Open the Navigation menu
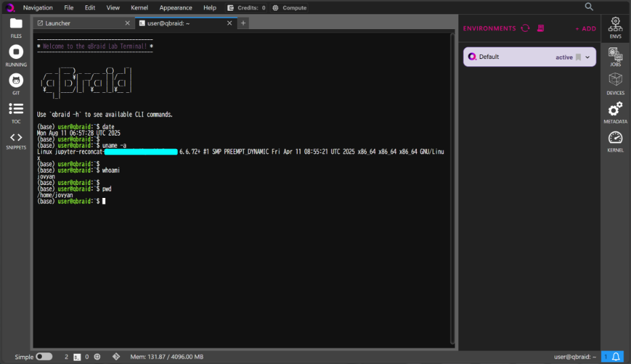This screenshot has height=364, width=631. [38, 7]
